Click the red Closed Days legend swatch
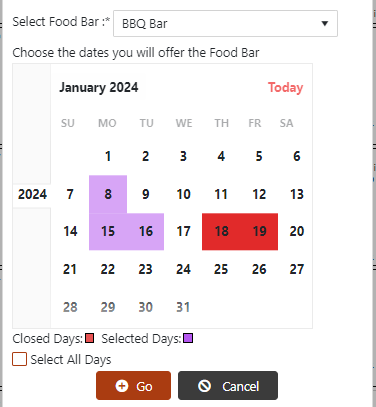The height and width of the screenshot is (407, 376). pyautogui.click(x=89, y=338)
